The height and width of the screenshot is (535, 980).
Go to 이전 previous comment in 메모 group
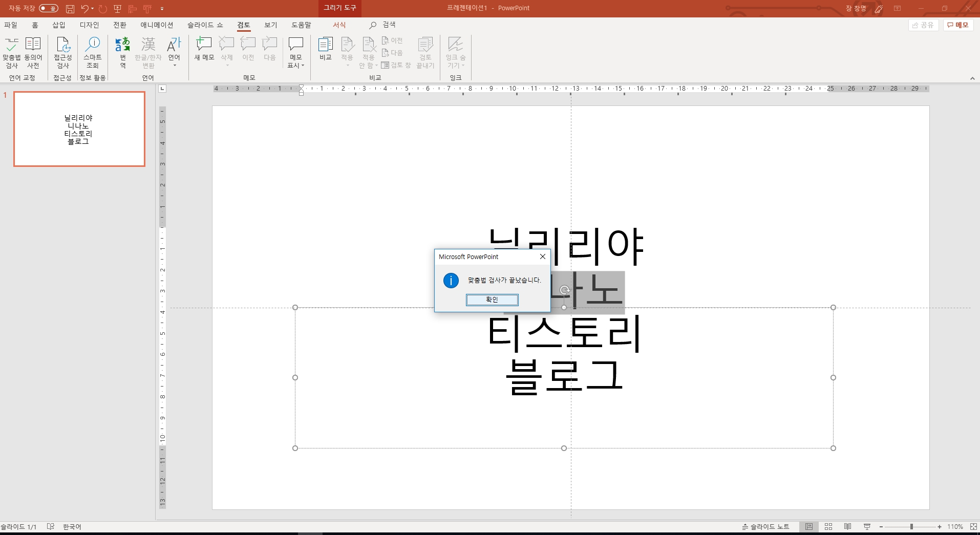248,50
